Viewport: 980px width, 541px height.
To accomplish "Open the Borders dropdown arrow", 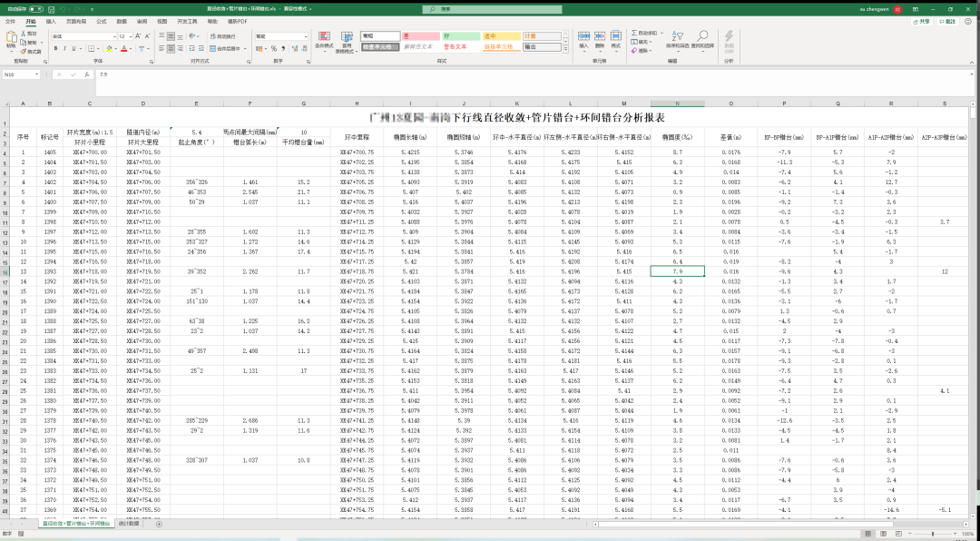I will click(98, 49).
